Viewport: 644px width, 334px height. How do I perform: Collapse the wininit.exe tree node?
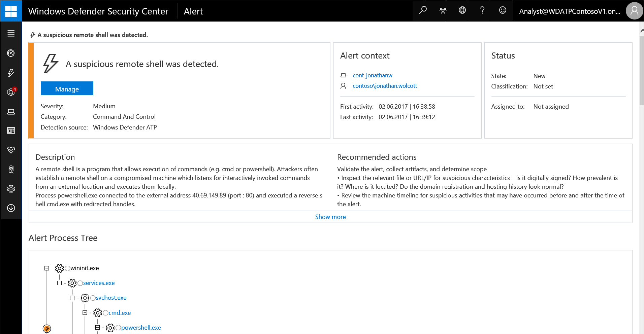47,268
